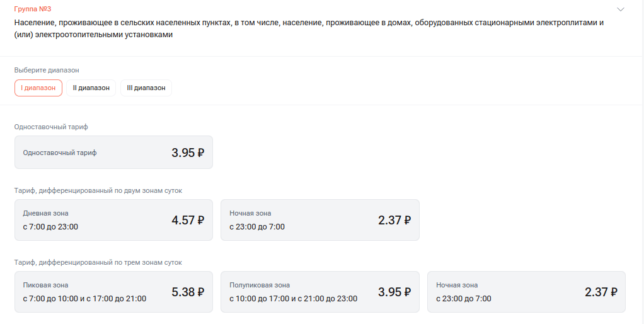Click the three-zone tariff section heading
The image size is (644, 324).
[98, 262]
